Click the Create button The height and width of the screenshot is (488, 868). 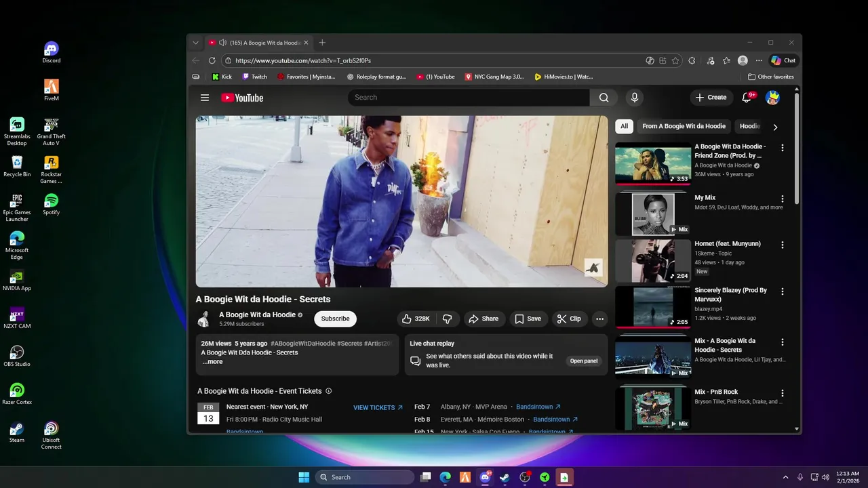[x=711, y=98]
